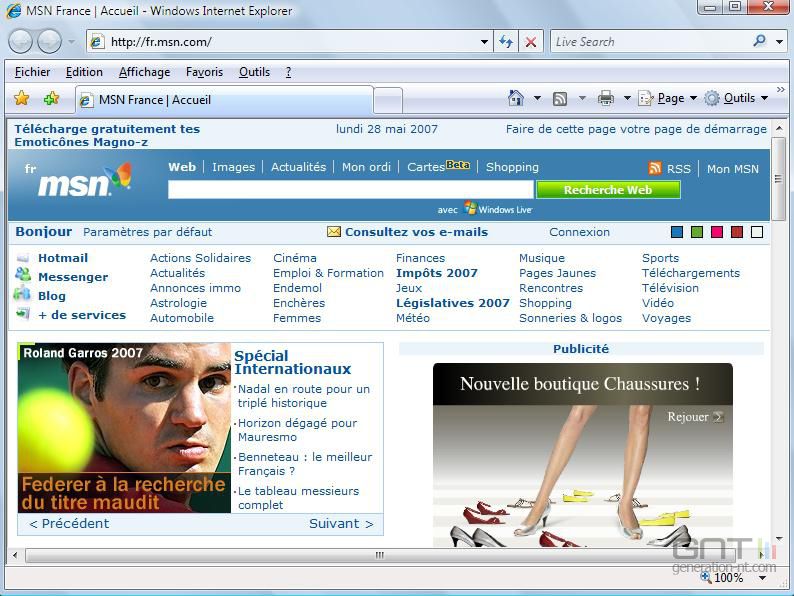Open Nadal en route pour un triplé historique
794x596 pixels.
click(x=304, y=396)
